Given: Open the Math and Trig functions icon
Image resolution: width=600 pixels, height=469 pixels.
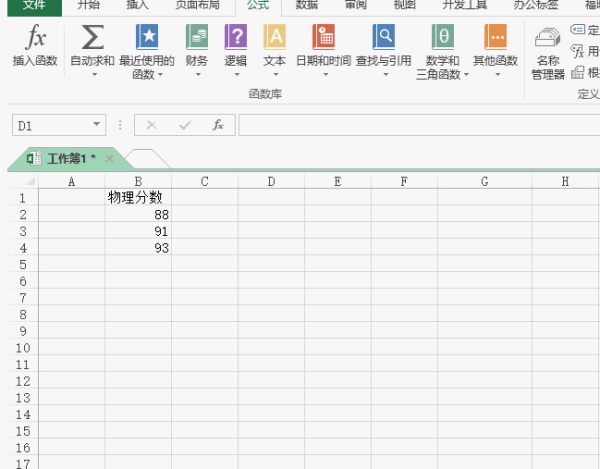Looking at the screenshot, I should pos(443,37).
